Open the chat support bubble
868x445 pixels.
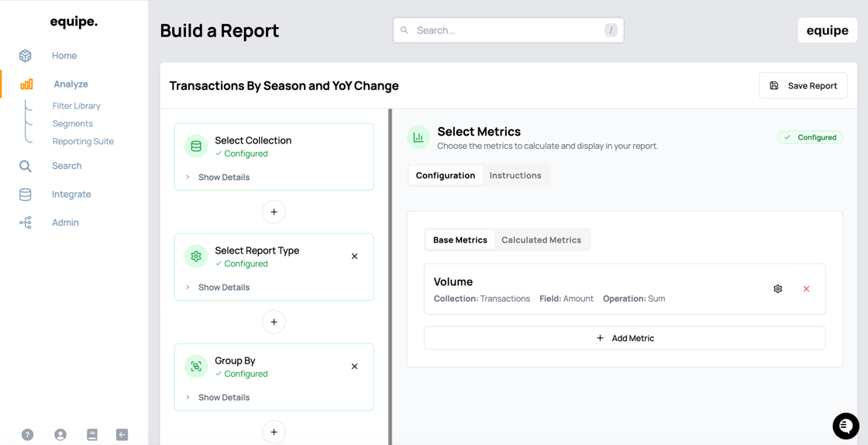(x=846, y=426)
